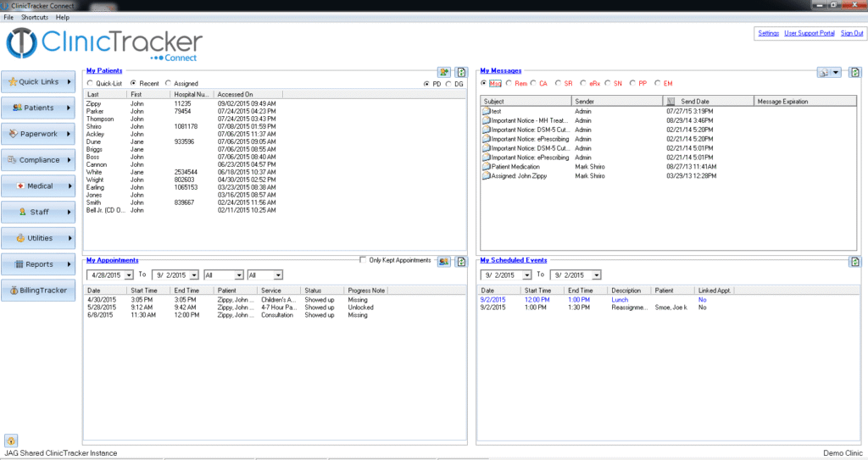Select the CA message filter
The image size is (868, 460).
(534, 83)
